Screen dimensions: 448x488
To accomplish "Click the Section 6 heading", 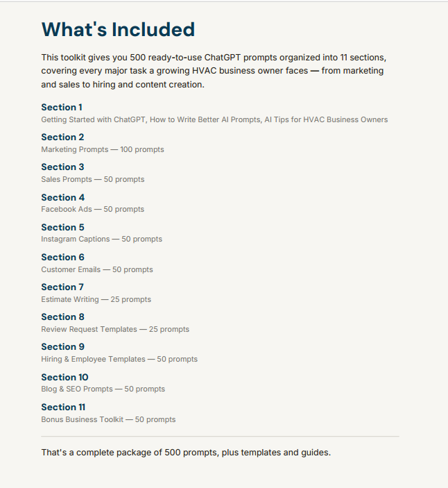I will [62, 257].
